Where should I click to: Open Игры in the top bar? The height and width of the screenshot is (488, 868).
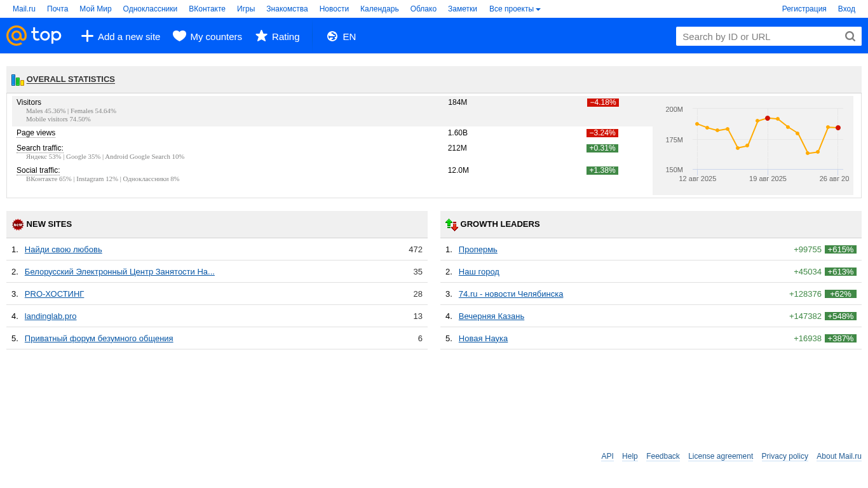point(246,9)
